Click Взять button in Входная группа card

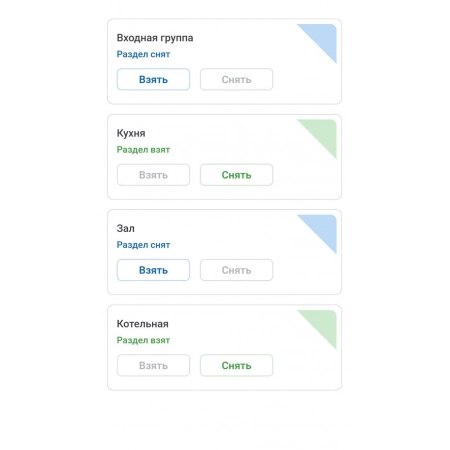coord(153,79)
